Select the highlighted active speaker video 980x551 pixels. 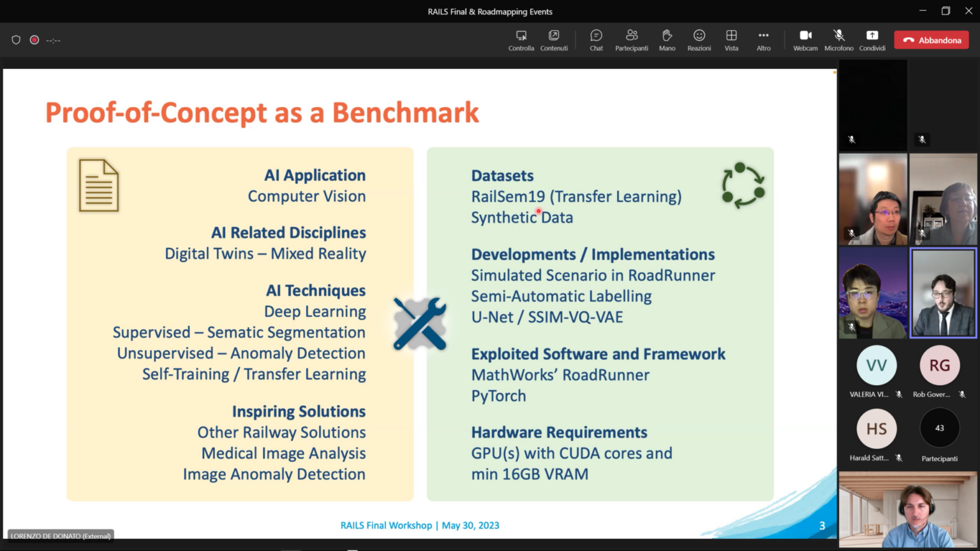pos(943,293)
